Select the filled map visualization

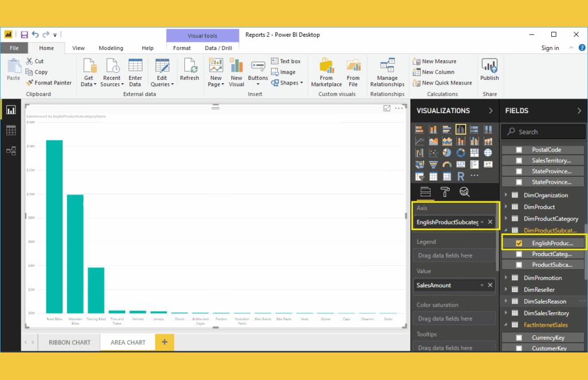click(x=419, y=164)
